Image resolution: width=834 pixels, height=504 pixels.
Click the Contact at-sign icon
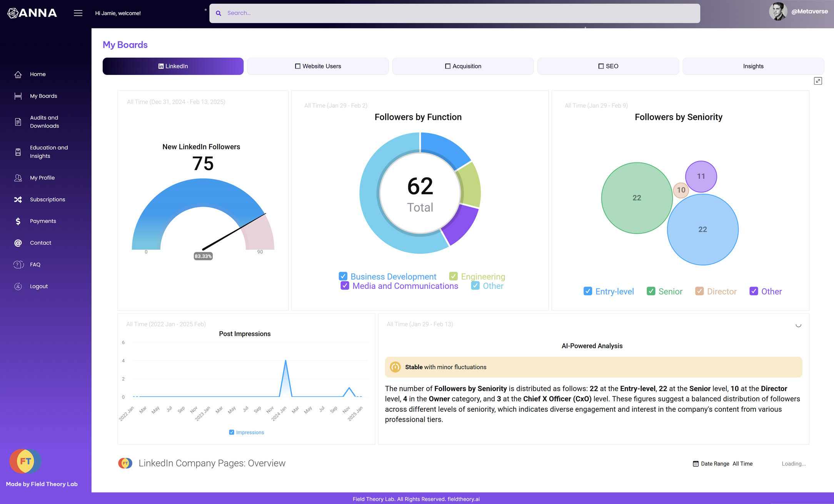tap(18, 243)
